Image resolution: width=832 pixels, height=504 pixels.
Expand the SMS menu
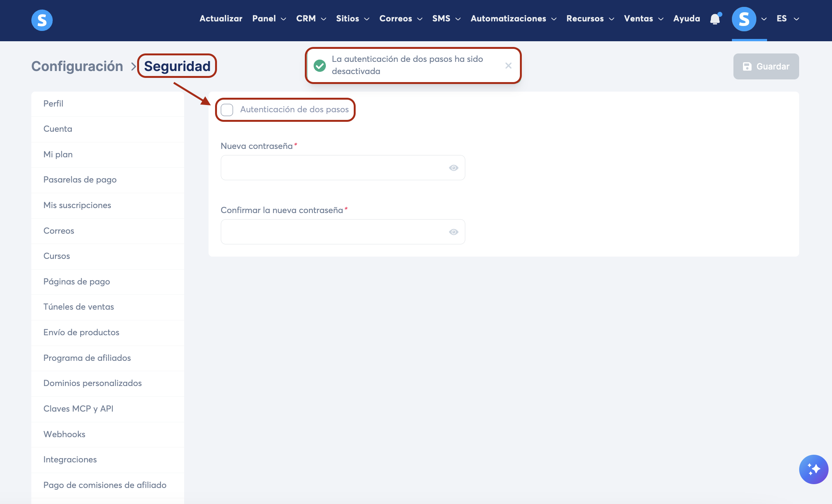447,19
